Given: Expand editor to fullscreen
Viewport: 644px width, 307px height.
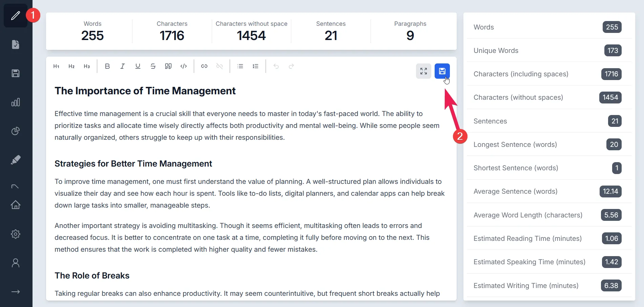Looking at the screenshot, I should pyautogui.click(x=423, y=71).
